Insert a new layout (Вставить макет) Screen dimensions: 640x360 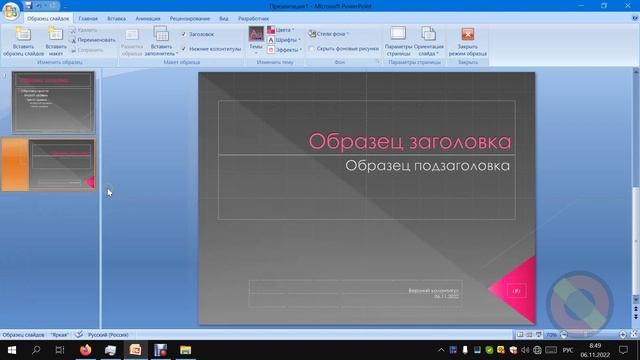tap(56, 41)
